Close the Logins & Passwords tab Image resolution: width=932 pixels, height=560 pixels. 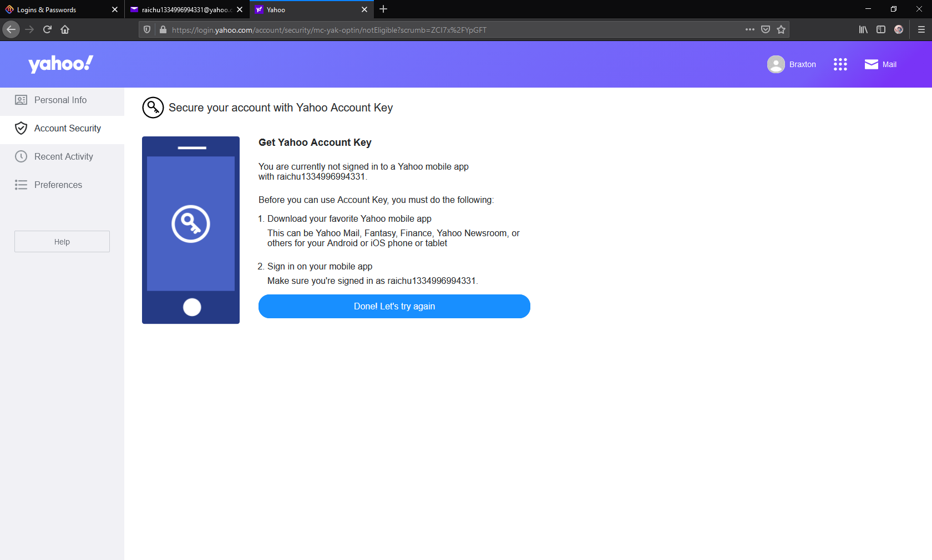point(115,9)
